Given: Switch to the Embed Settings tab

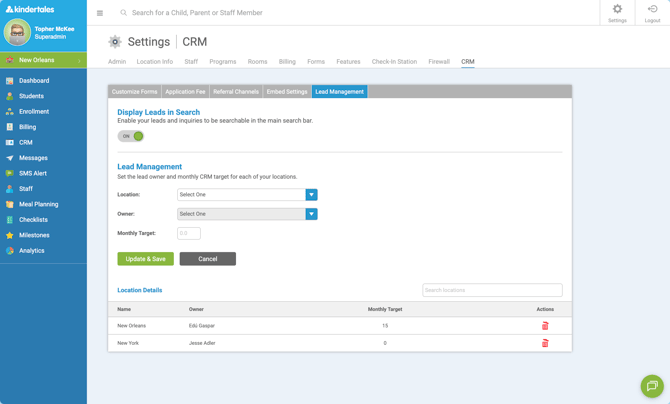Looking at the screenshot, I should click(x=287, y=92).
